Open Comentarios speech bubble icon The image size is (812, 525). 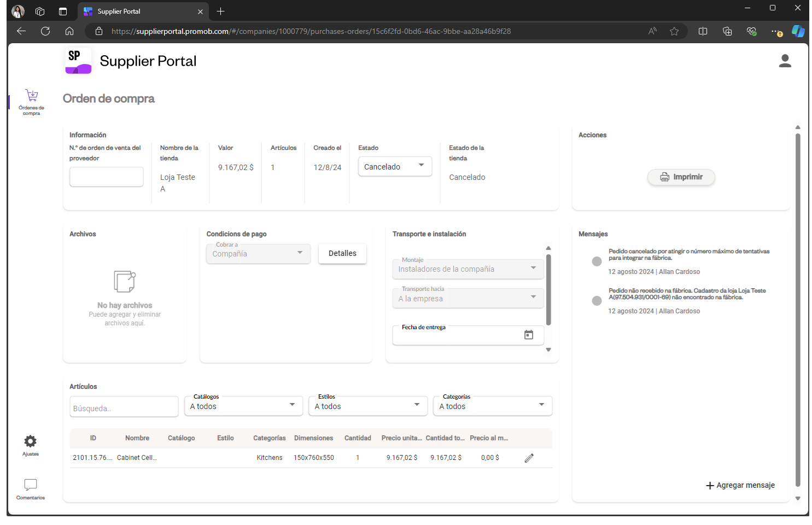31,485
